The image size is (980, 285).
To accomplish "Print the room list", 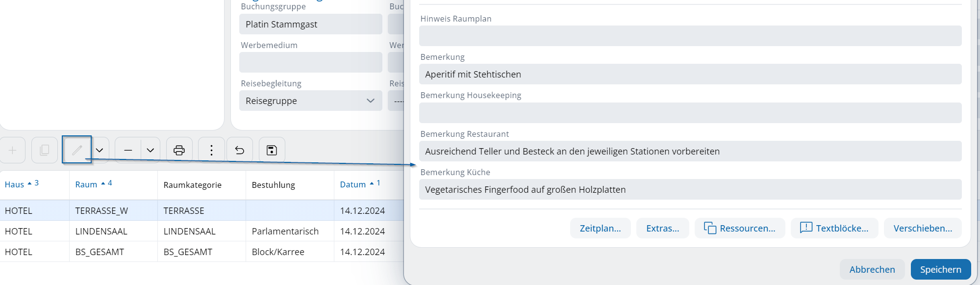I will tap(179, 150).
